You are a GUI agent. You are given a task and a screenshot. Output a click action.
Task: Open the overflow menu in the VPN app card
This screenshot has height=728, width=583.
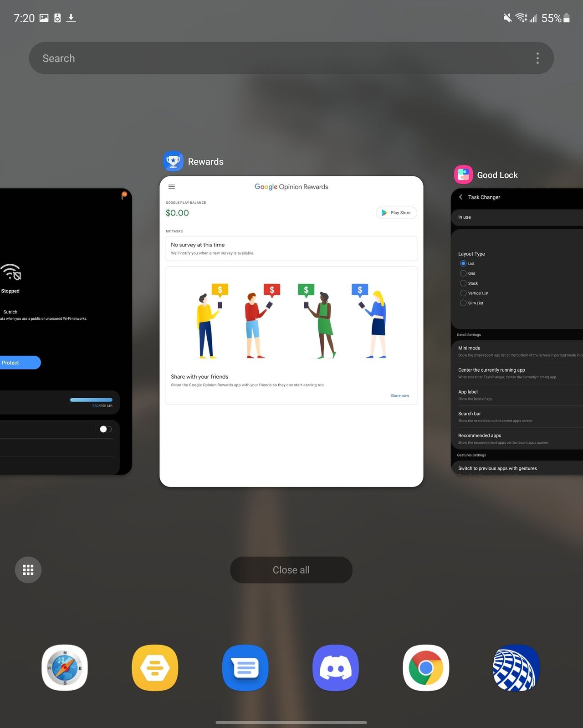122,196
